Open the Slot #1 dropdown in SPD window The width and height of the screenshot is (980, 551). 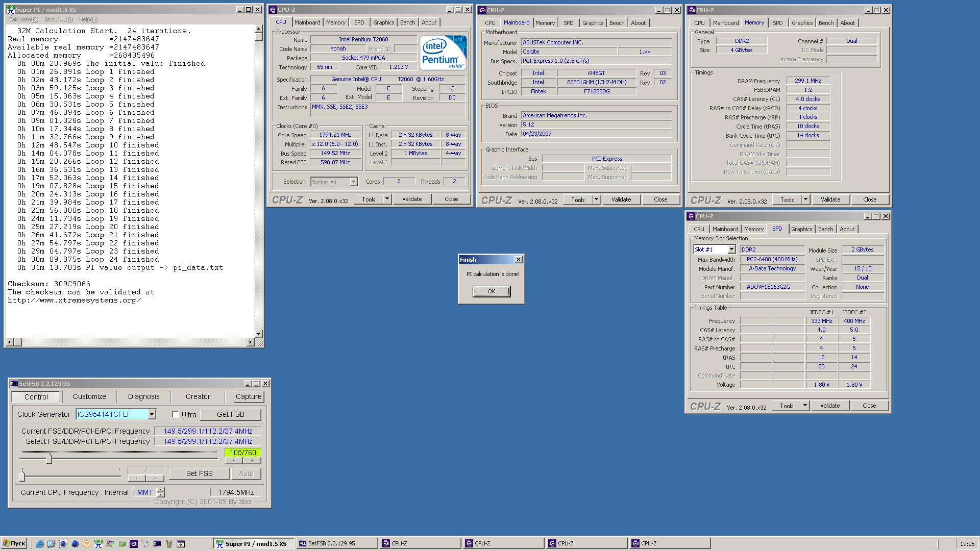tap(731, 249)
